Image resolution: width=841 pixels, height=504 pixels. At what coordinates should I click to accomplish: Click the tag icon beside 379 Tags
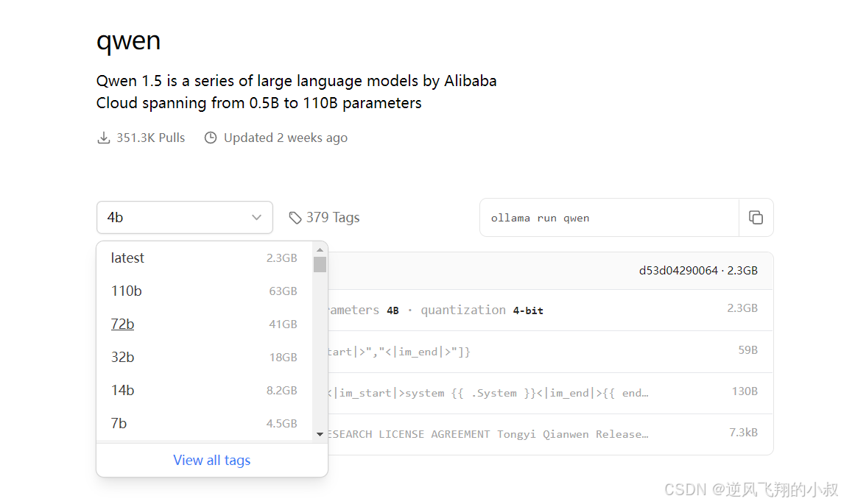tap(295, 218)
